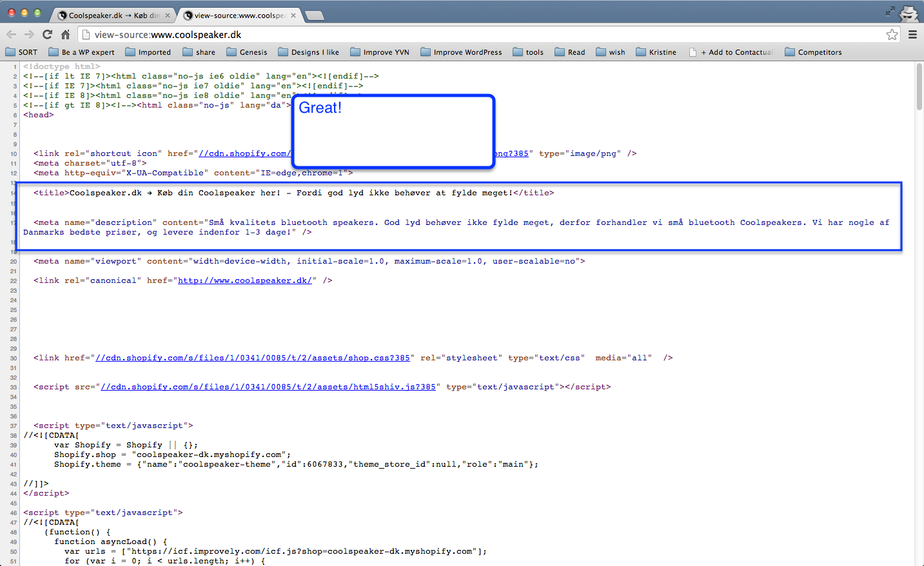Viewport: 924px width, 566px height.
Task: Open the html5shiv.js?385 script link
Action: coord(268,387)
